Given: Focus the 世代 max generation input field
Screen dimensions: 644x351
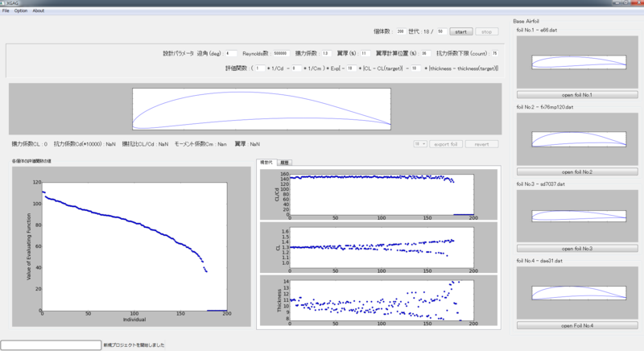Looking at the screenshot, I should (x=441, y=31).
